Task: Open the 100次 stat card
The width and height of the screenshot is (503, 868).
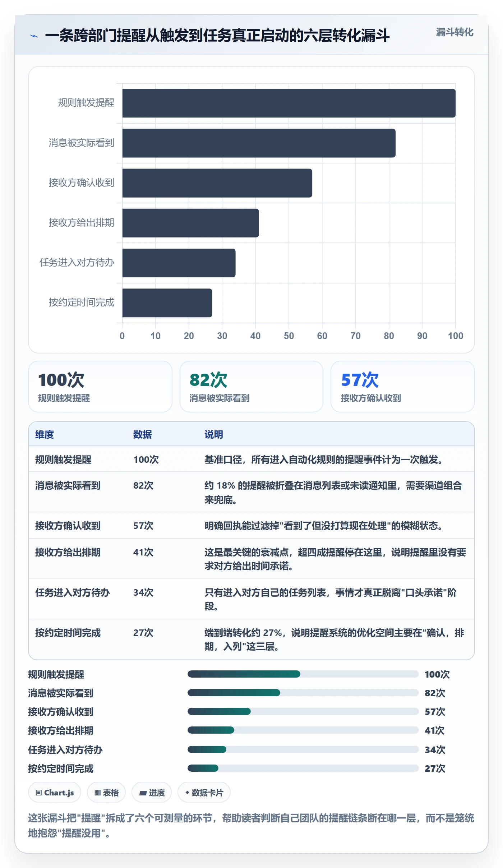Action: pyautogui.click(x=100, y=387)
